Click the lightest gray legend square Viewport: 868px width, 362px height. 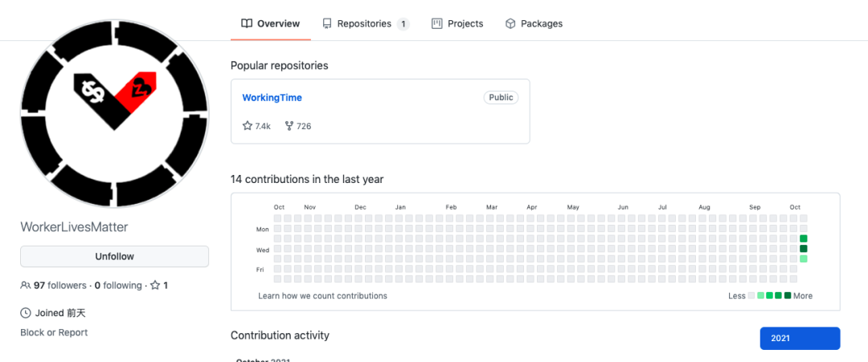point(751,296)
